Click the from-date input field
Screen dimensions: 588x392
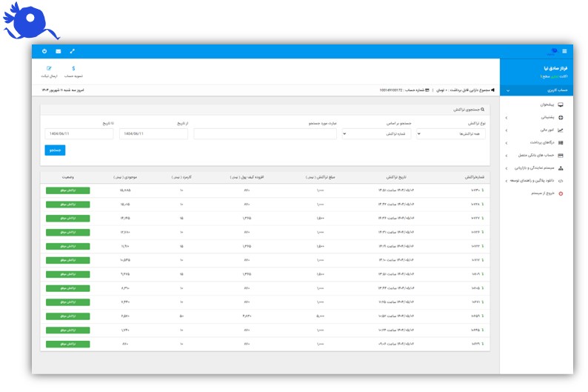[153, 134]
